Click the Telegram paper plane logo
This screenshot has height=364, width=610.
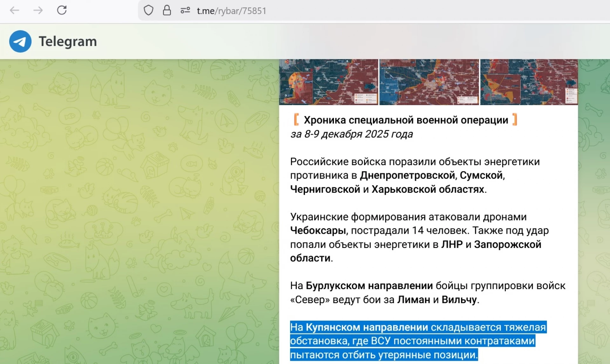tap(20, 41)
